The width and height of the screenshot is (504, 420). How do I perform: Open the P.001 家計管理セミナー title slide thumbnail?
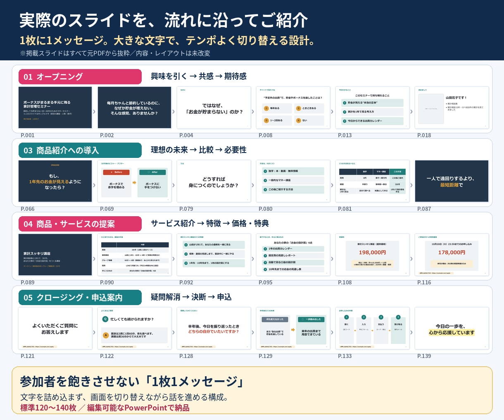click(x=55, y=107)
